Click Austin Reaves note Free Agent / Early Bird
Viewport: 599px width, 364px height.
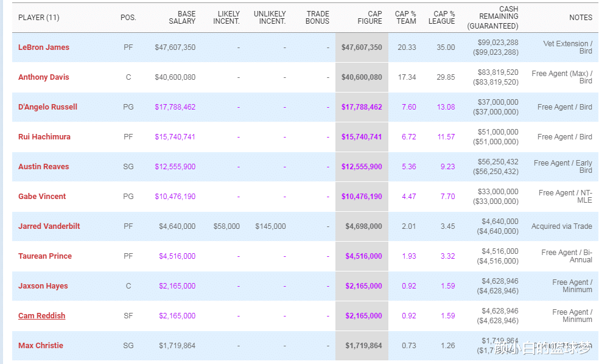point(563,167)
